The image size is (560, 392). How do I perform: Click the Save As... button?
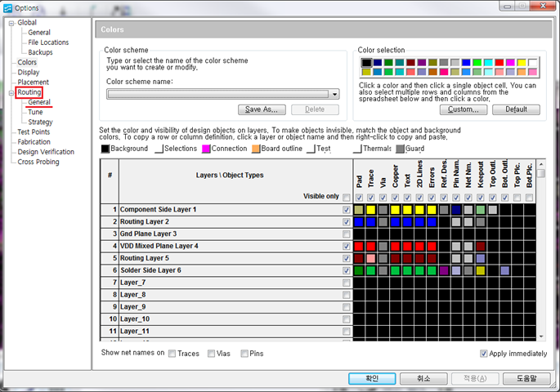(x=262, y=109)
